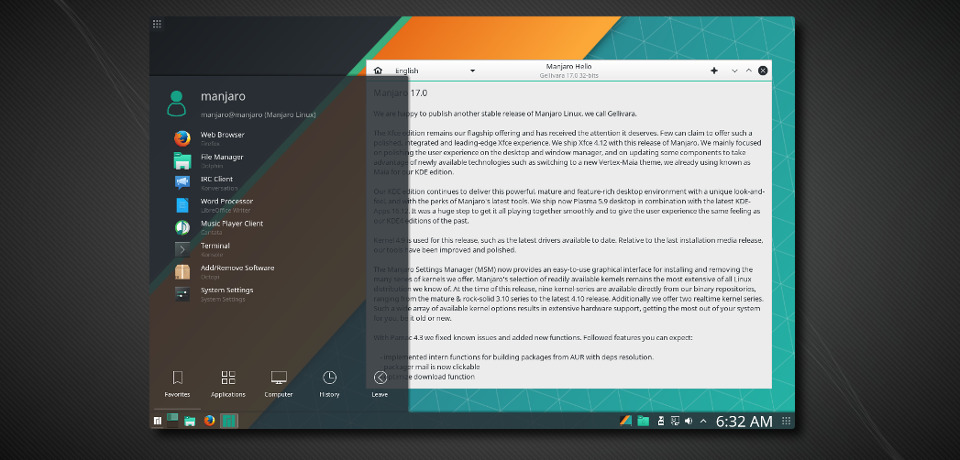The height and width of the screenshot is (460, 960).
Task: Switch to the Applications tab
Action: (x=228, y=383)
